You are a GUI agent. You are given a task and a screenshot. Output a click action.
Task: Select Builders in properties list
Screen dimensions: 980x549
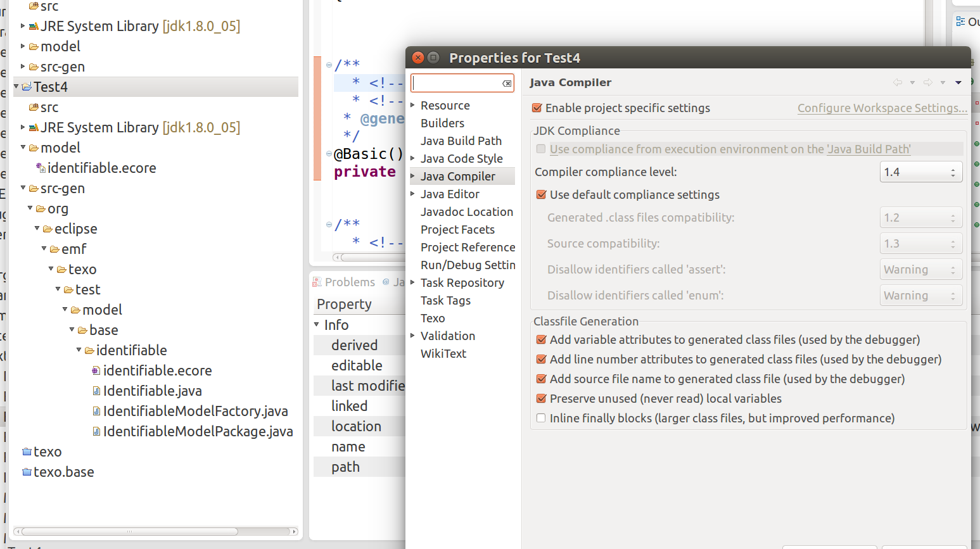coord(442,123)
